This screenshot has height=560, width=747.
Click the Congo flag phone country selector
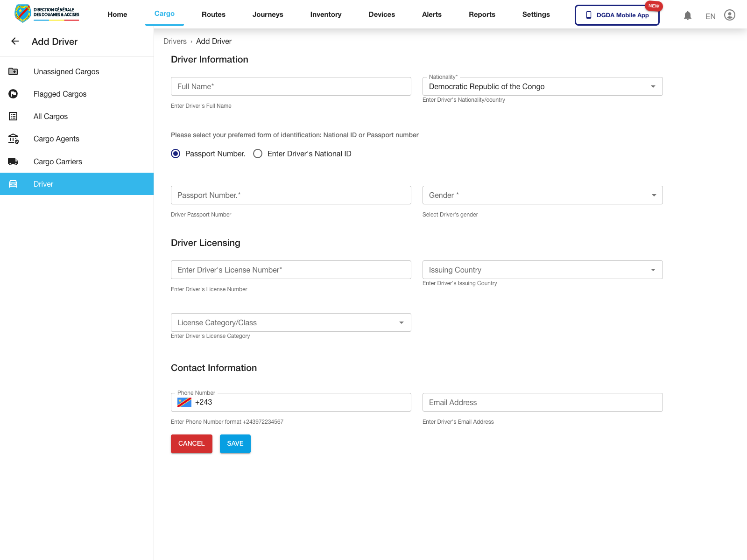pos(184,402)
